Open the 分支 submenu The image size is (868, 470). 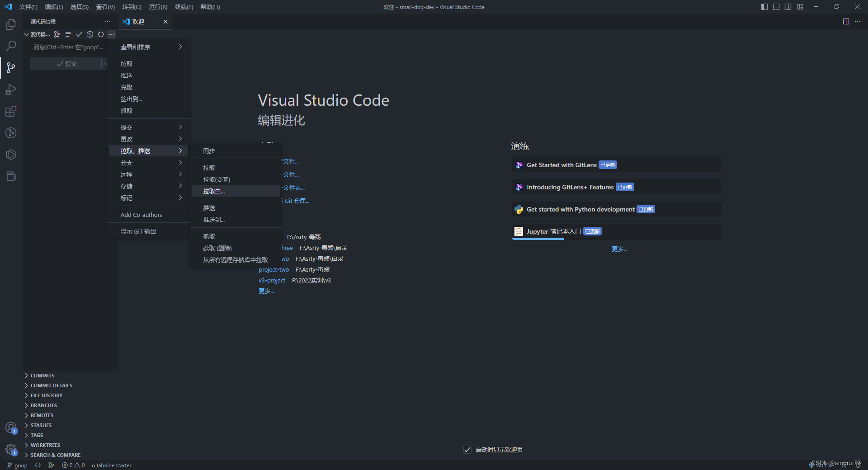tap(148, 163)
